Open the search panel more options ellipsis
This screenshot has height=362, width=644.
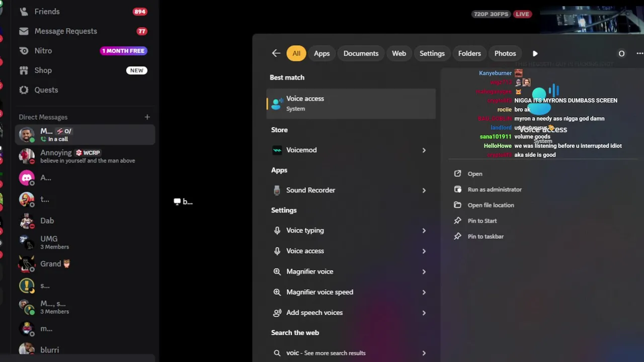click(639, 53)
